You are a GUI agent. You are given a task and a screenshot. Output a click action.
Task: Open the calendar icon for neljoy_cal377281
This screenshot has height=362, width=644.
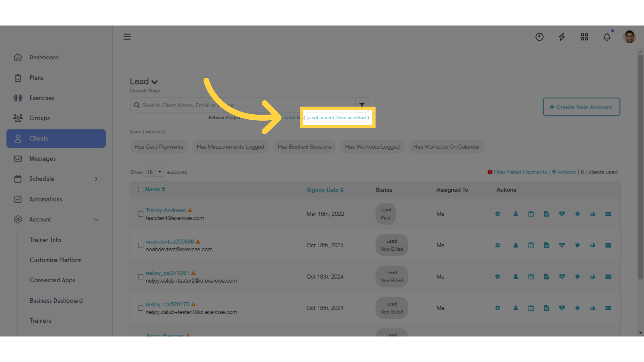pos(531,277)
